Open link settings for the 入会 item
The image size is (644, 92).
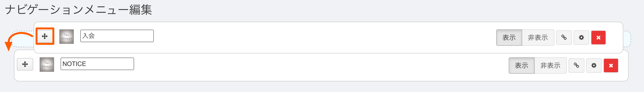pyautogui.click(x=564, y=38)
